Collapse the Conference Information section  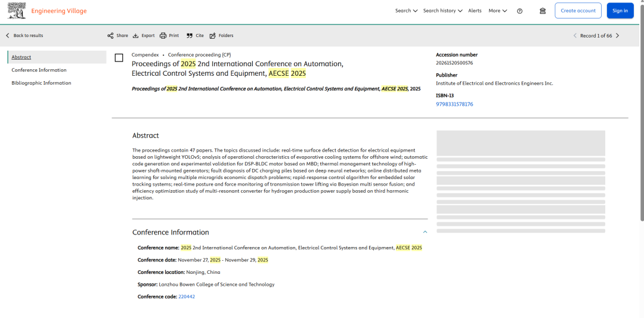[x=425, y=232]
